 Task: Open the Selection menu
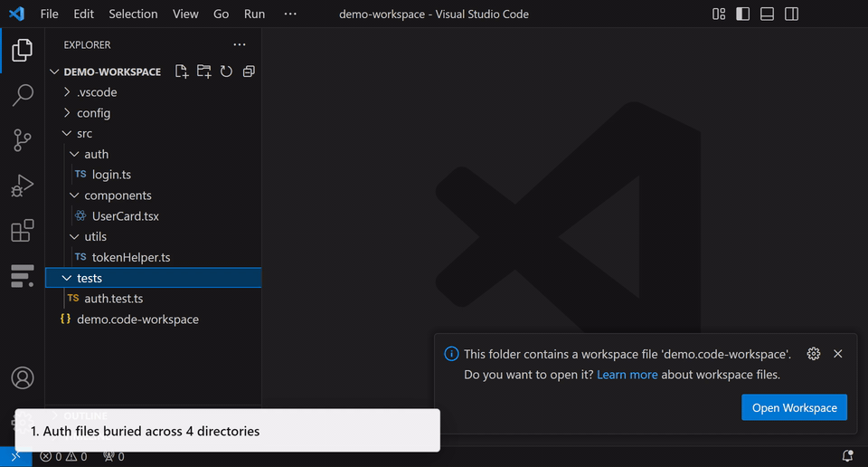point(133,14)
